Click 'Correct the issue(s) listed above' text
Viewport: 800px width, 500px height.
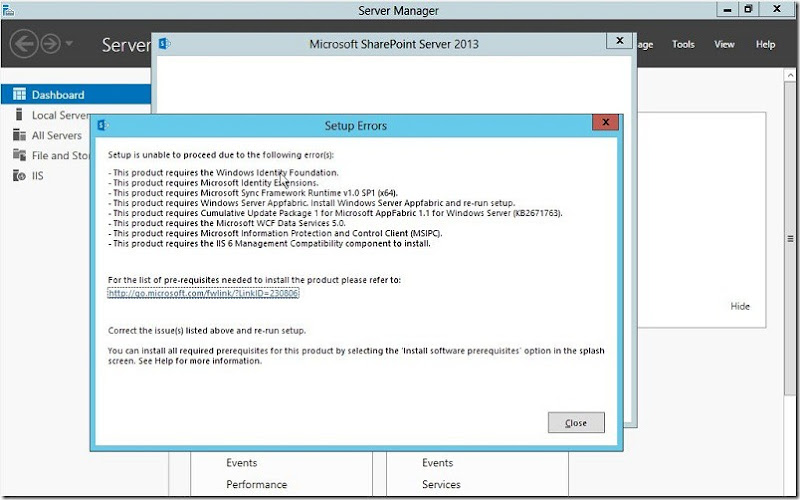(207, 331)
